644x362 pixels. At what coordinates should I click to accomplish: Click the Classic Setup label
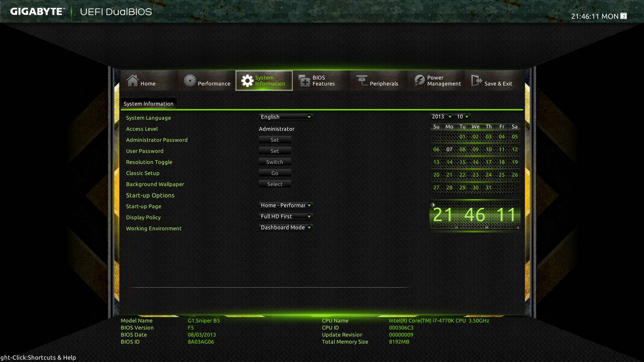[143, 173]
